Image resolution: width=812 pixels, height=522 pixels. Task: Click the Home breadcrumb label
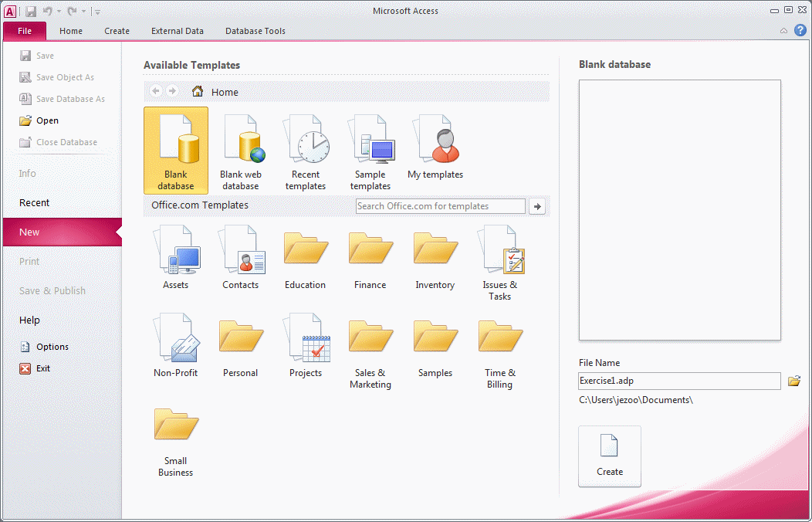(225, 92)
